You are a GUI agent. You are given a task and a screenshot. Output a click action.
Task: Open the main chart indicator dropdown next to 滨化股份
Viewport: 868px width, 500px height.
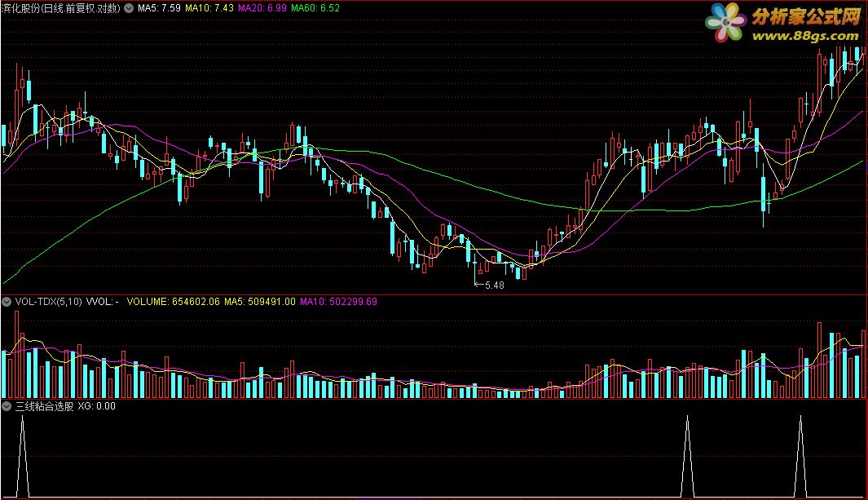coord(129,8)
